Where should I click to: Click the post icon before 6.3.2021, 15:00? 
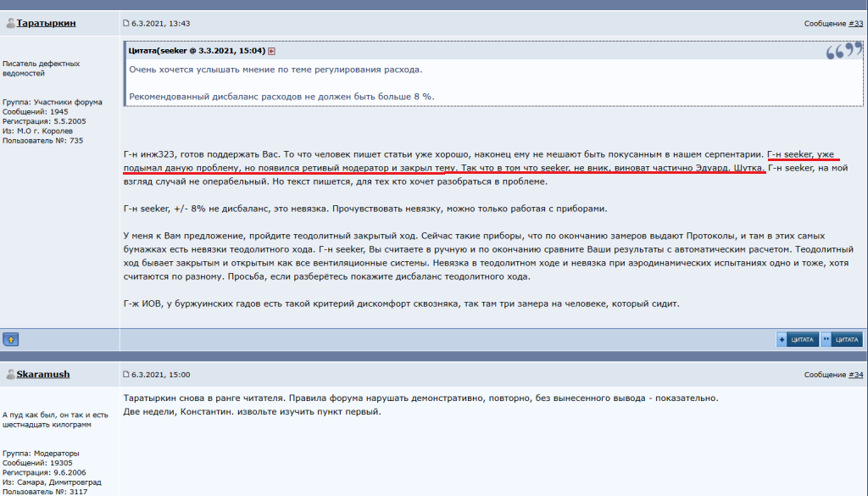click(126, 374)
